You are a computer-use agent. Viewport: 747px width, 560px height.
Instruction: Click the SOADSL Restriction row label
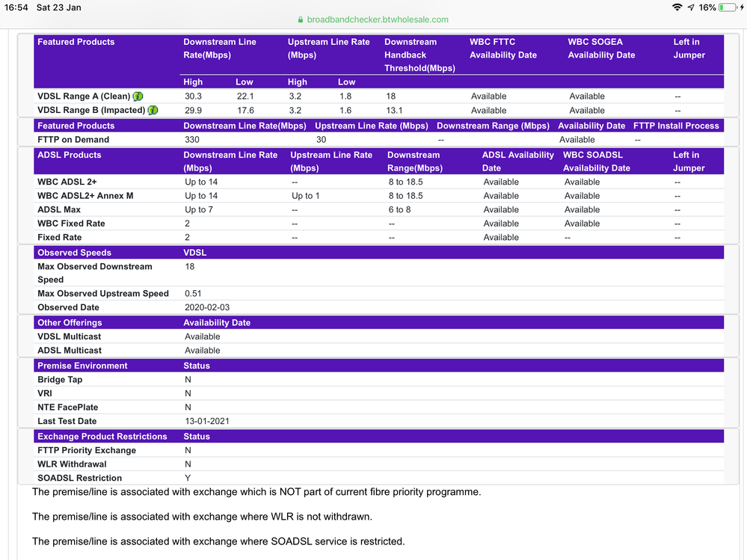coord(79,478)
